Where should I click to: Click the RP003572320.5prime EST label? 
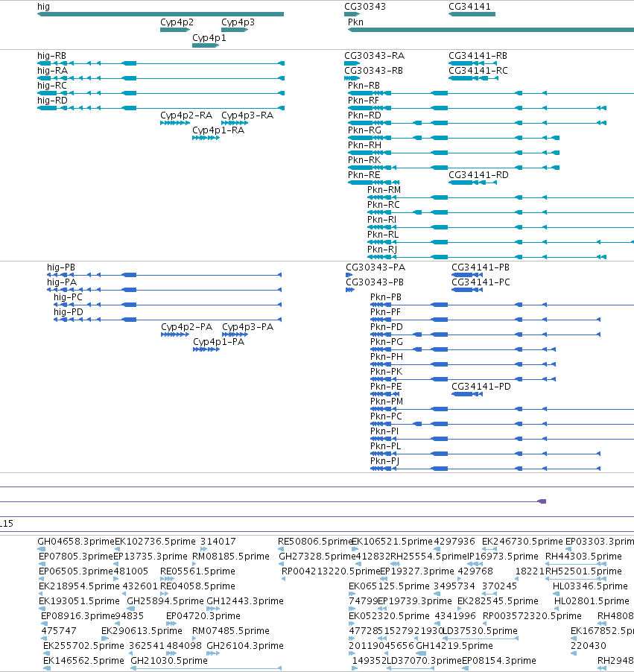(x=532, y=616)
